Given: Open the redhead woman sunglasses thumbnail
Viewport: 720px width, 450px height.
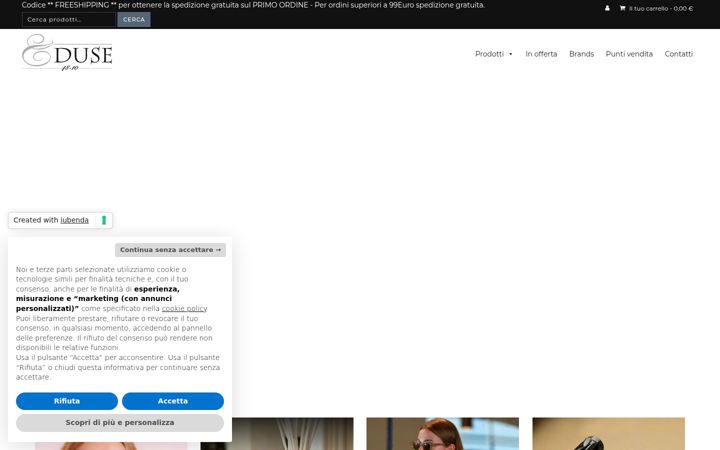Looking at the screenshot, I should (443, 433).
